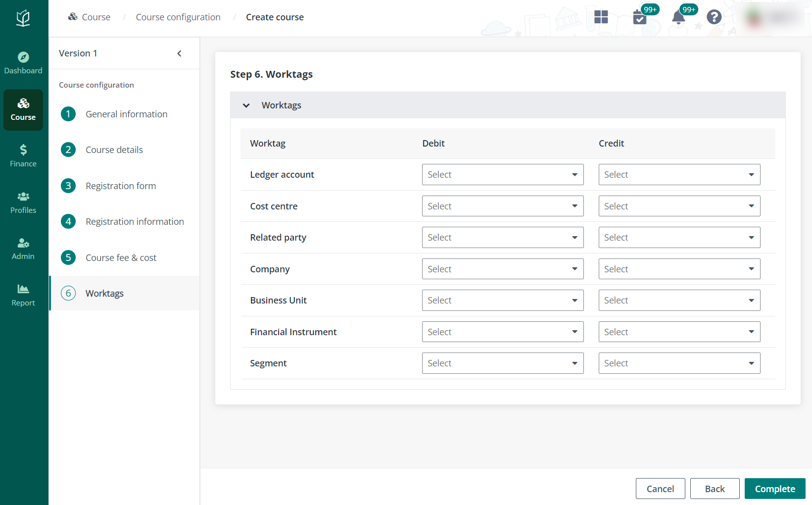Image resolution: width=812 pixels, height=505 pixels.
Task: Open Cost centre Debit dropdown
Action: click(x=503, y=206)
